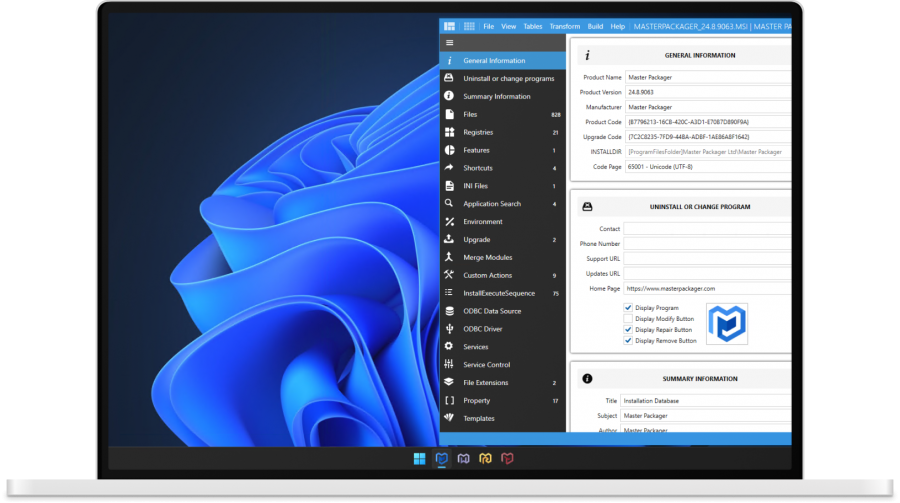The image size is (900, 503).
Task: Open the yellow Master Packager taskbar icon
Action: [485, 458]
